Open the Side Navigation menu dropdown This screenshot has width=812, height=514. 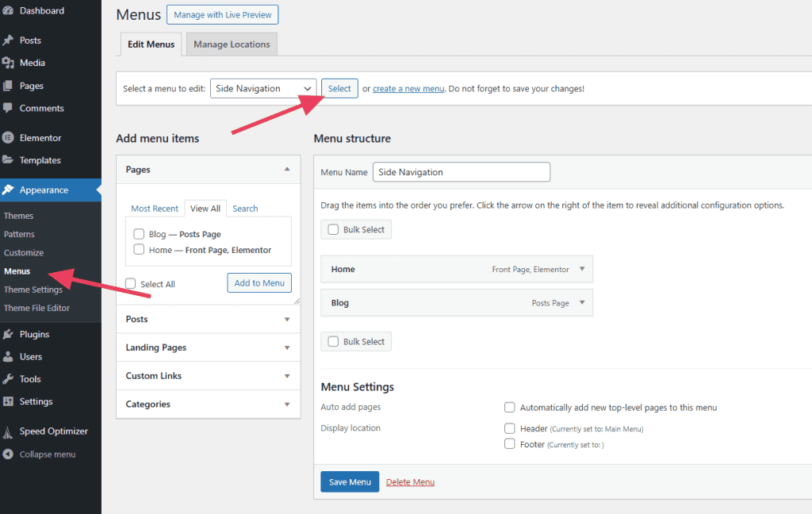pyautogui.click(x=263, y=89)
